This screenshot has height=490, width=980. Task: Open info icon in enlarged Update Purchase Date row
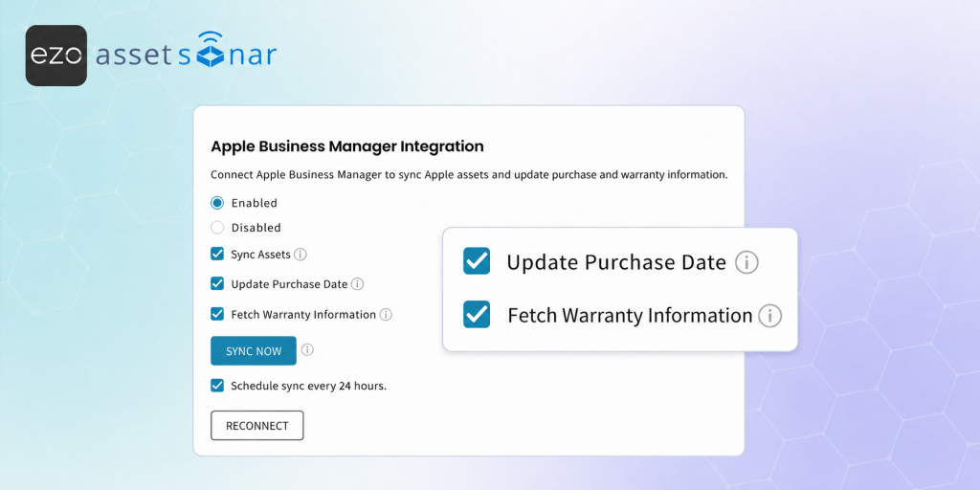pyautogui.click(x=746, y=262)
